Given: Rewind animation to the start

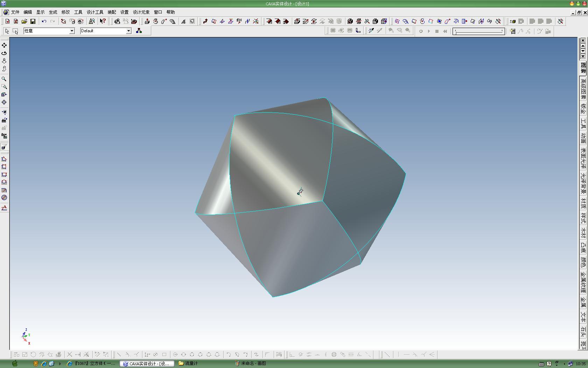Looking at the screenshot, I should coord(445,31).
